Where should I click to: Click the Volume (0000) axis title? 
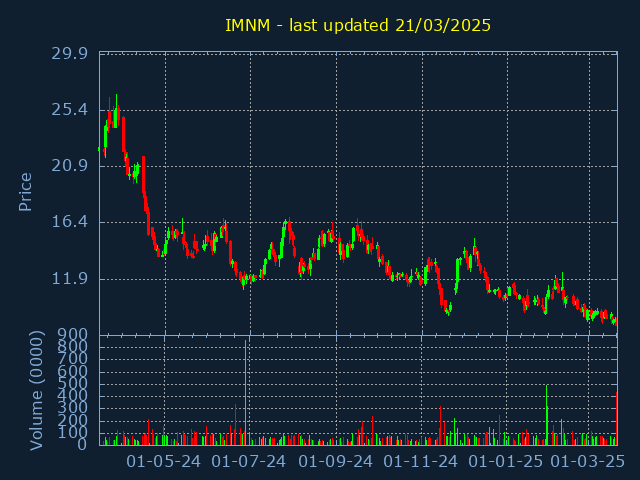tap(36, 391)
